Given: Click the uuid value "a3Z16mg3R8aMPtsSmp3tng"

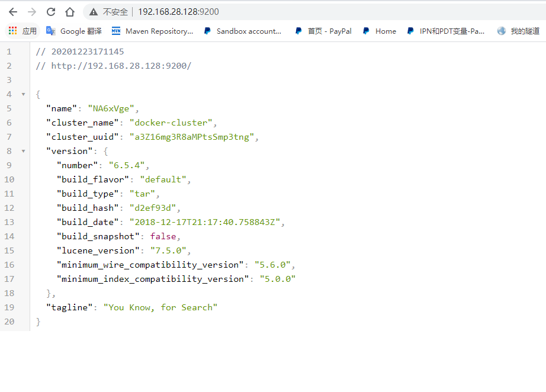Looking at the screenshot, I should click(x=191, y=137).
